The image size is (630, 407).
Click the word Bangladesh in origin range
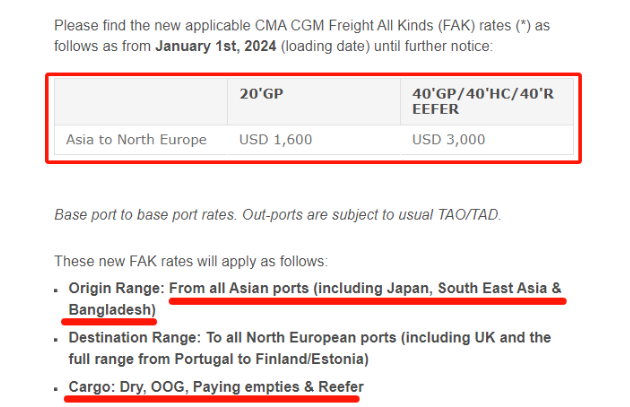tap(112, 310)
